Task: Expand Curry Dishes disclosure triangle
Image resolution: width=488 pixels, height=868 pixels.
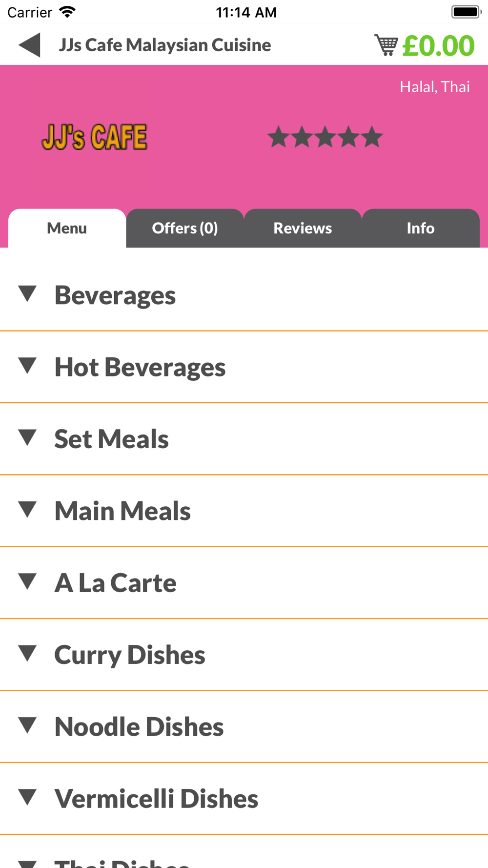Action: click(x=27, y=653)
